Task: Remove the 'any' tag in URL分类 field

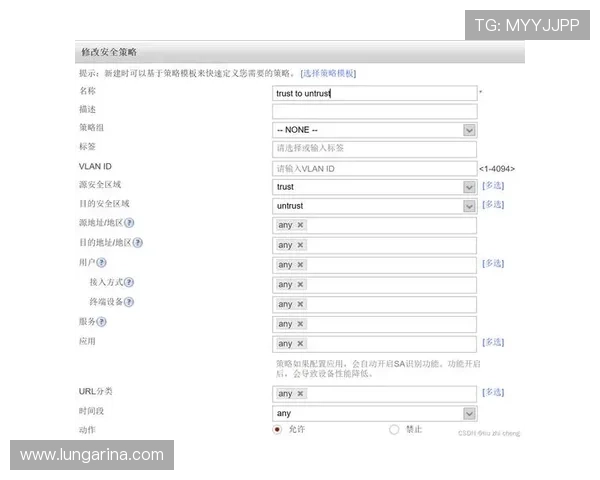Action: 300,394
